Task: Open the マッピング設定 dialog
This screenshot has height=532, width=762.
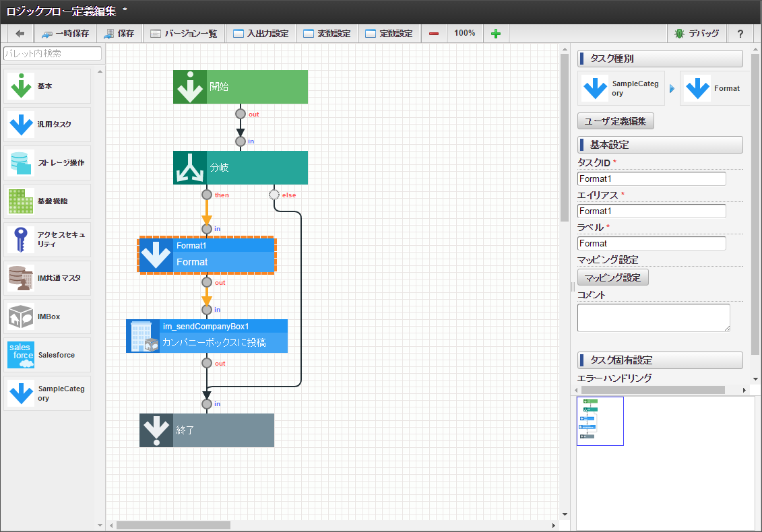Action: [x=612, y=277]
